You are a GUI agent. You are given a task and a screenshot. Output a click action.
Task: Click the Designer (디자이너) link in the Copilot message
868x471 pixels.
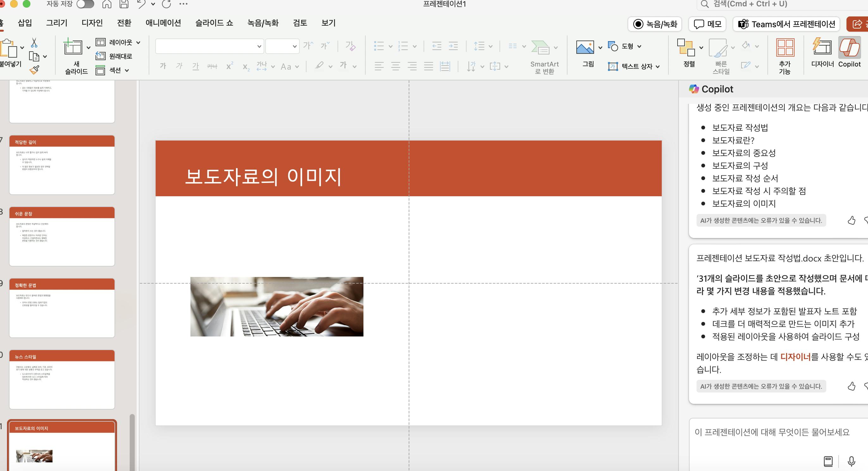[795, 357]
